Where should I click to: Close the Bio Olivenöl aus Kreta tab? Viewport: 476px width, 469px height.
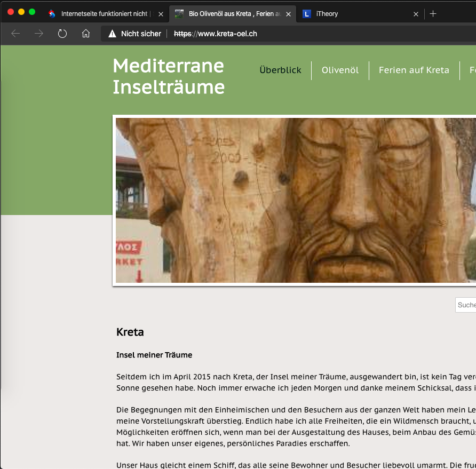[x=289, y=14]
